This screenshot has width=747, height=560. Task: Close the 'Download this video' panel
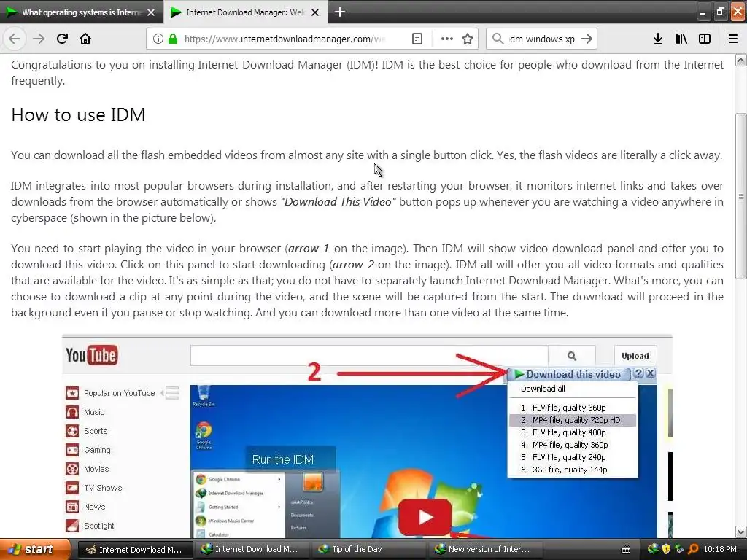point(650,373)
